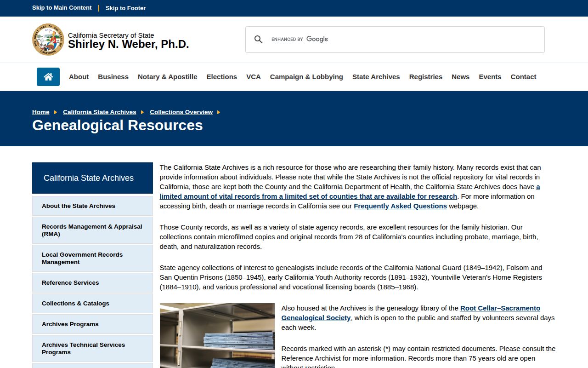This screenshot has width=588, height=368.
Task: Open the Campaign & Lobbying menu
Action: 306,77
